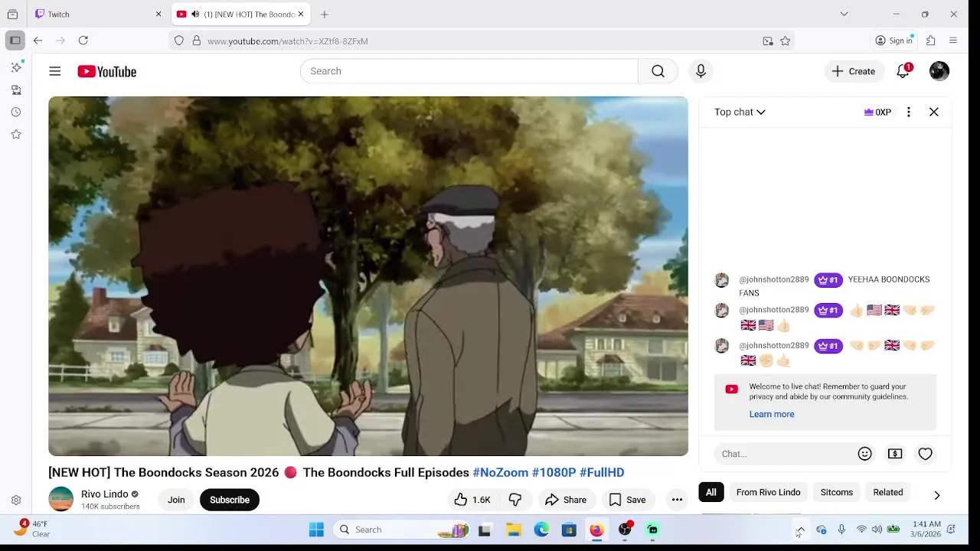The width and height of the screenshot is (980, 551).
Task: Mute the YouTube tab audio
Action: [x=195, y=14]
